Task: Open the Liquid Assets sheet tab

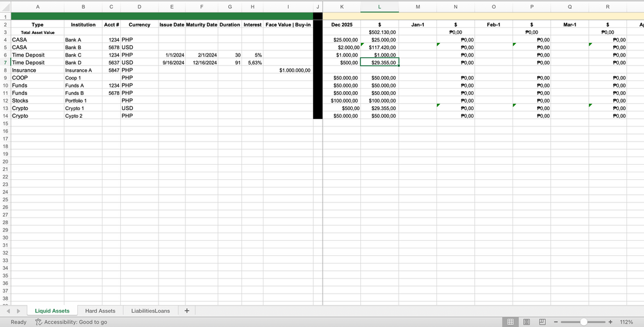Action: tap(52, 311)
